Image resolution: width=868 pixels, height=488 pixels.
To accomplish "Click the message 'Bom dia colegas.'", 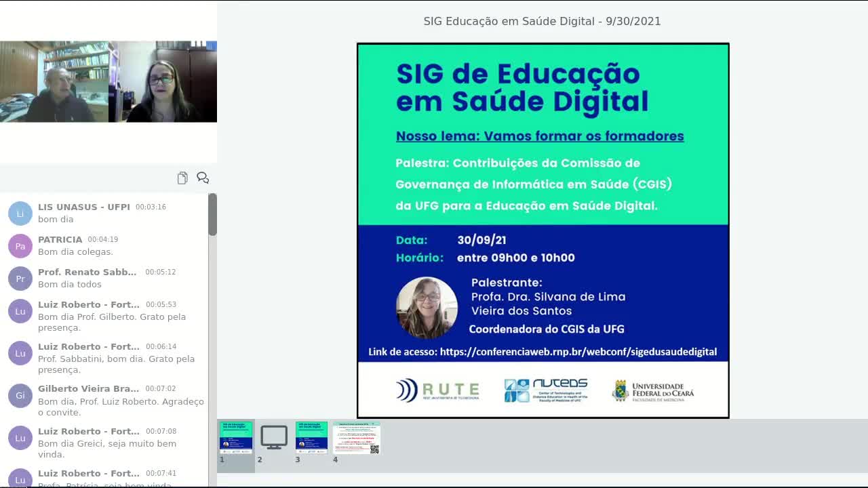I will click(75, 251).
